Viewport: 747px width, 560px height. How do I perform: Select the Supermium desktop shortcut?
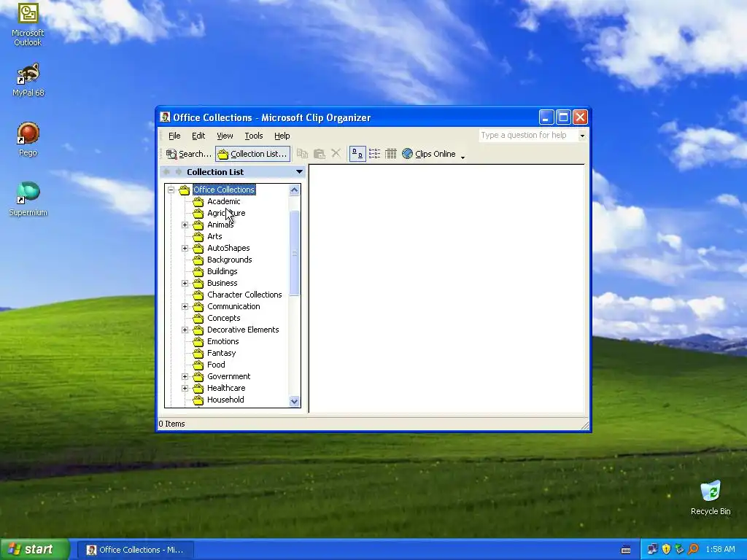point(28,199)
